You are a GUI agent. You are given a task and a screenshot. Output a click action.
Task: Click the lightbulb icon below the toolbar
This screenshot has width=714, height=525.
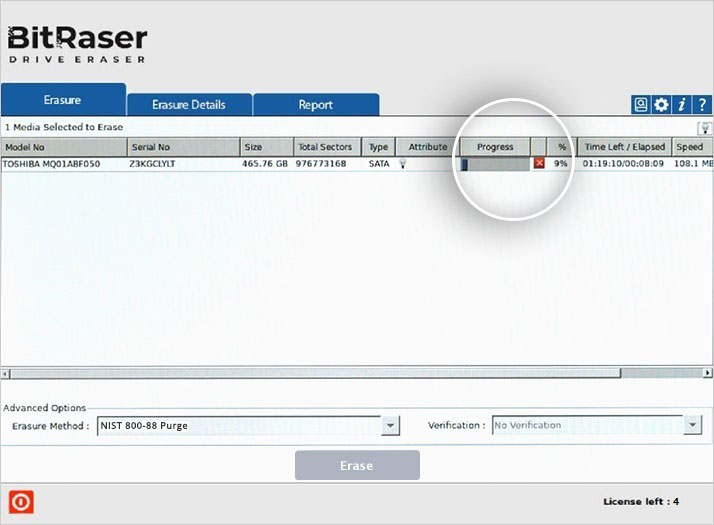[705, 128]
